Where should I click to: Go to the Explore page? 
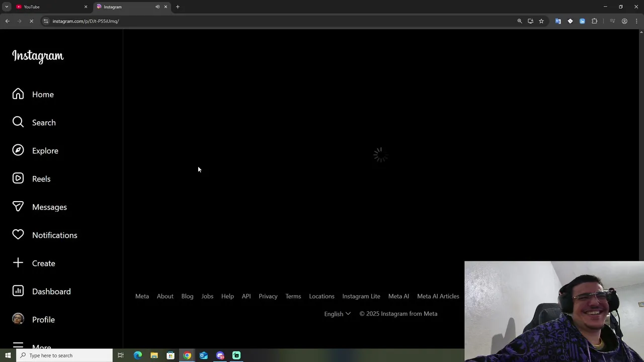coord(35,151)
